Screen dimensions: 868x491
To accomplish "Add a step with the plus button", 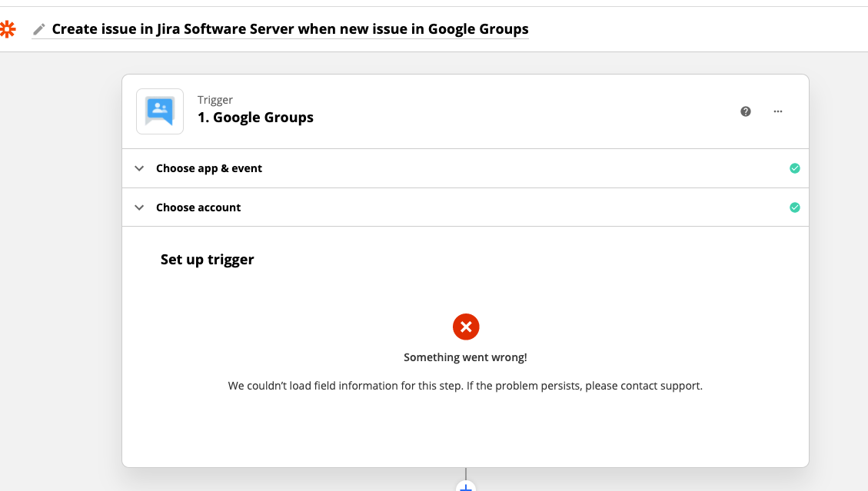I will click(x=466, y=486).
